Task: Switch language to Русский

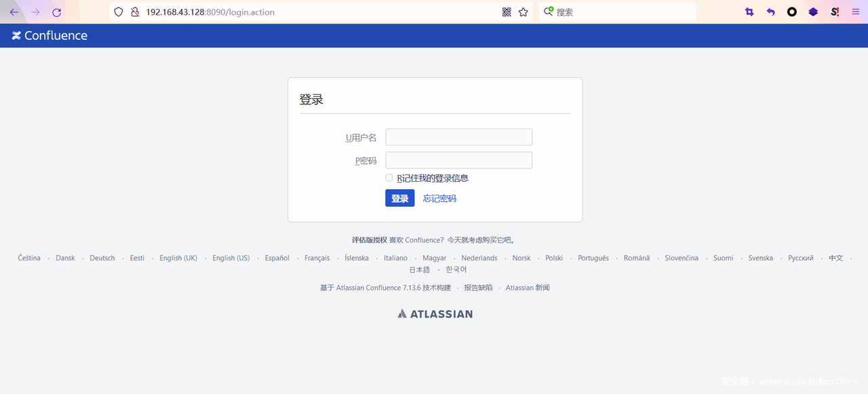Action: [x=801, y=258]
